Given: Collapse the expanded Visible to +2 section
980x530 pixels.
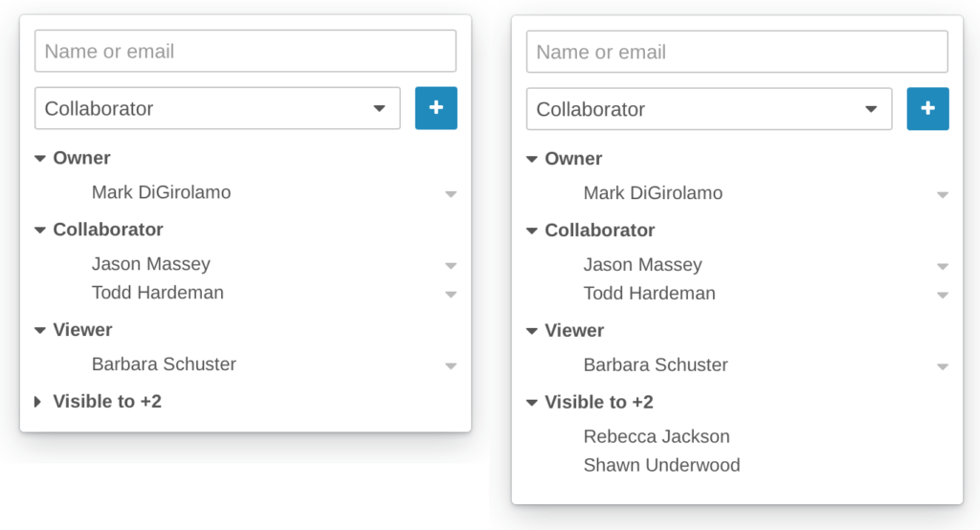Looking at the screenshot, I should pos(532,403).
